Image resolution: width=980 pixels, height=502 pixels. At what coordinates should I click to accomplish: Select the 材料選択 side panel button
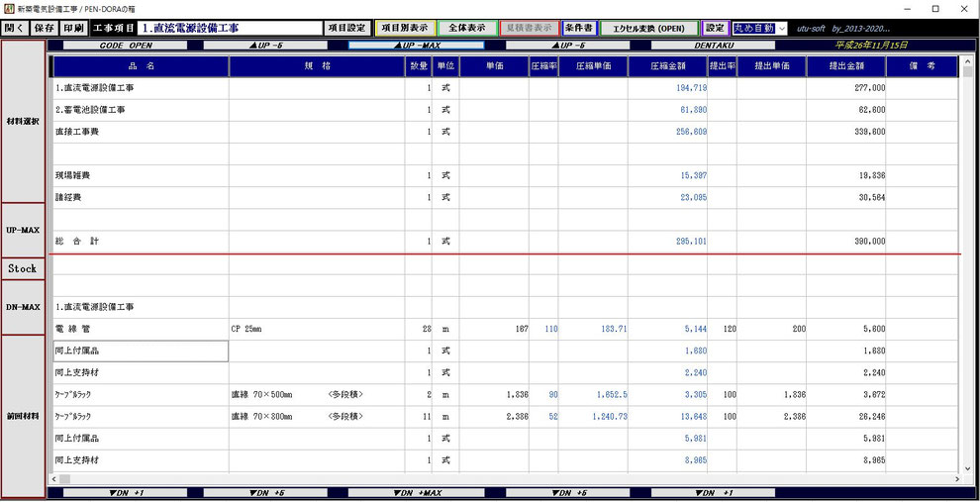tap(24, 121)
